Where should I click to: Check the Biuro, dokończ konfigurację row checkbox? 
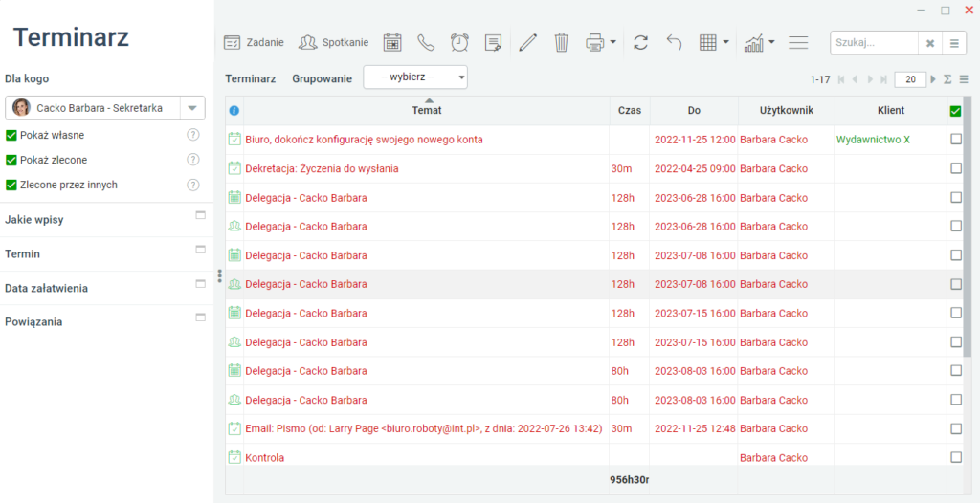tap(956, 140)
